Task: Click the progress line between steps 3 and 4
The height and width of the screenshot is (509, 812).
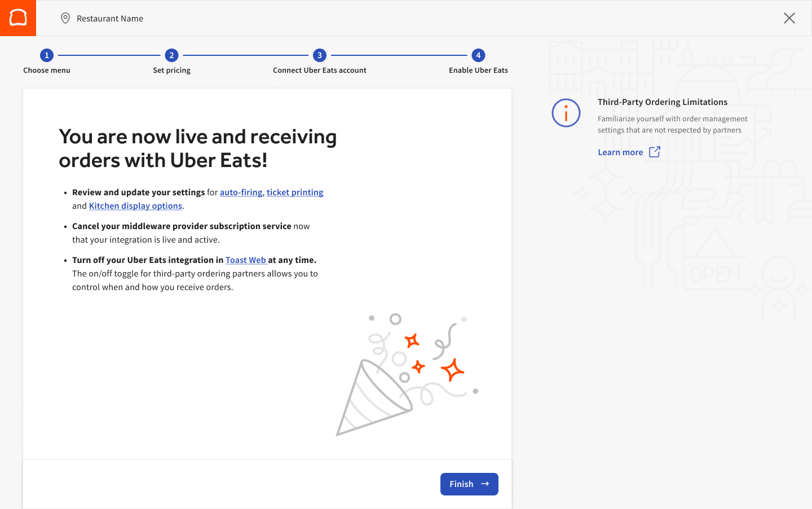Action: click(x=399, y=55)
